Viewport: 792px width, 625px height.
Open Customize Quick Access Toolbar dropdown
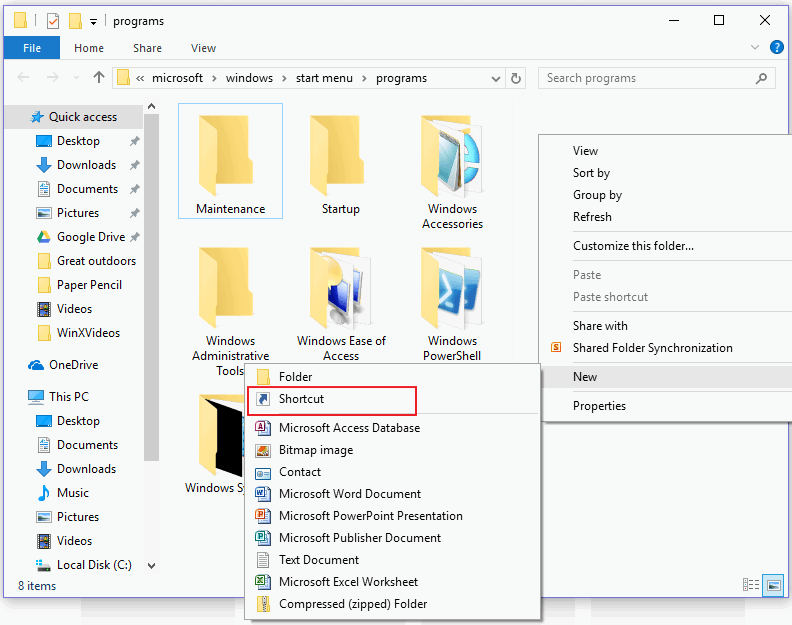click(x=93, y=22)
